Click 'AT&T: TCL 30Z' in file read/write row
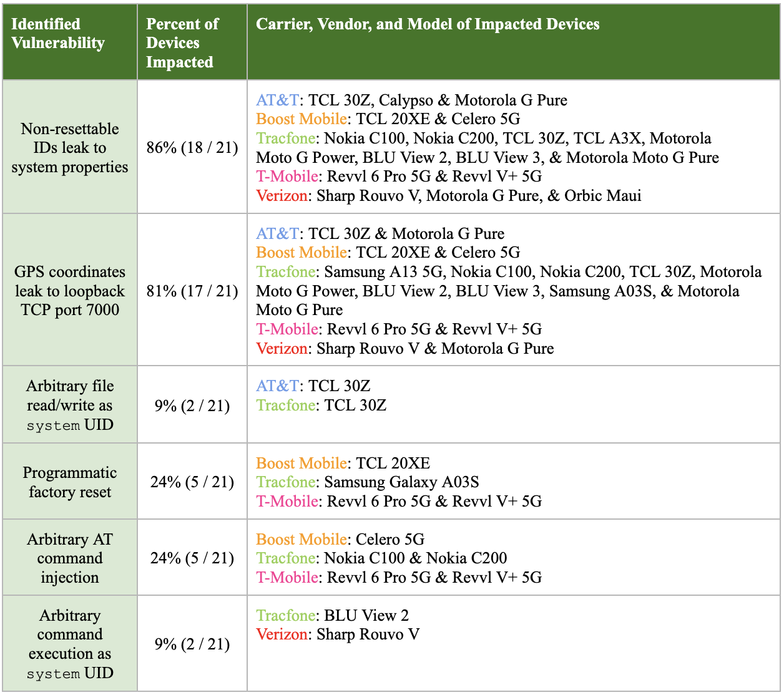This screenshot has width=784, height=695. [313, 386]
